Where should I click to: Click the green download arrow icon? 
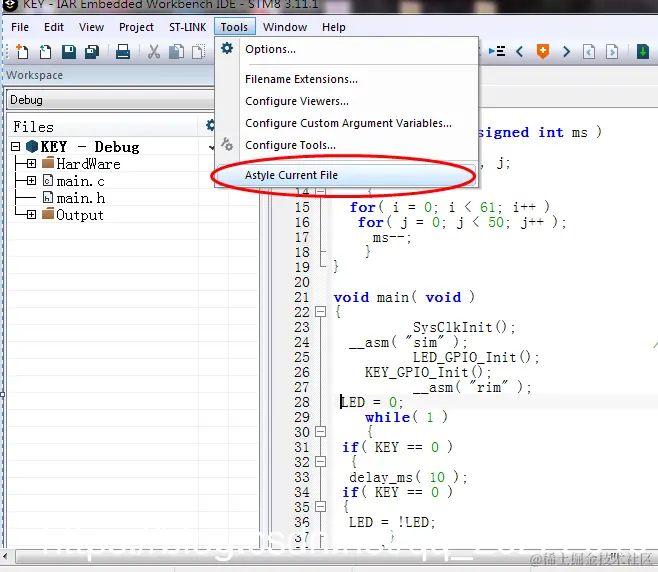tap(642, 52)
